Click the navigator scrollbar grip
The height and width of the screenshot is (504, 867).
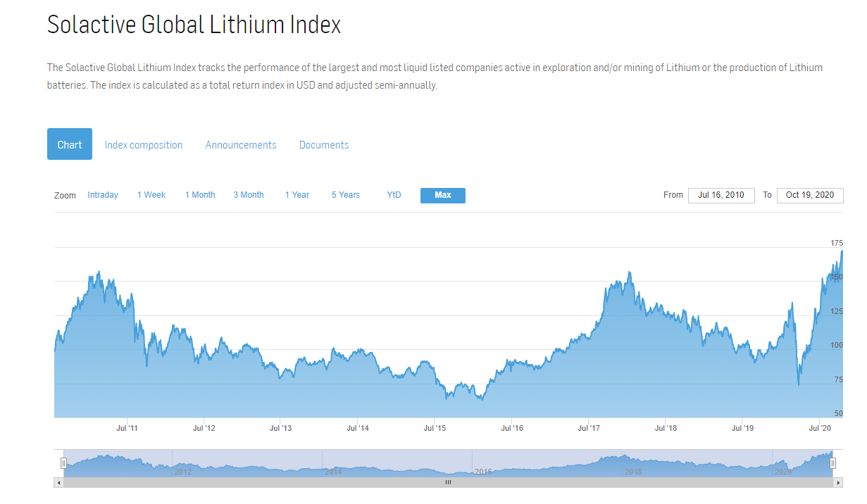[448, 483]
